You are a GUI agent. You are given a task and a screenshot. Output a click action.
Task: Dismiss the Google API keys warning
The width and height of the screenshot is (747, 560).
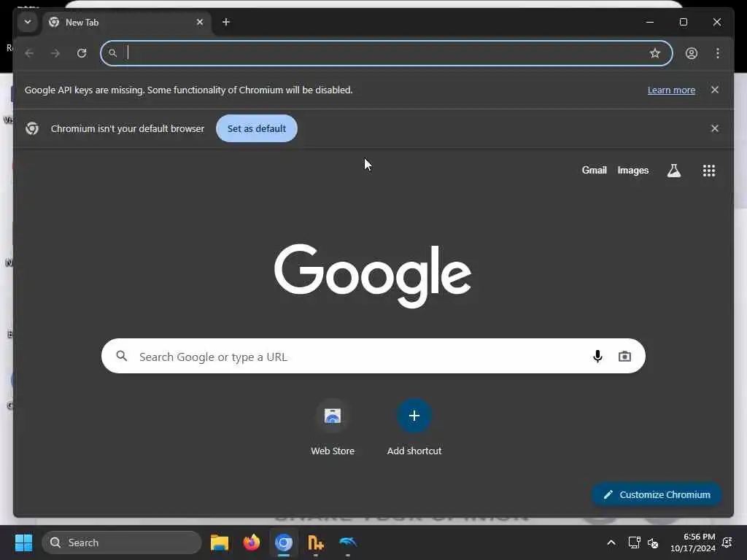715,90
